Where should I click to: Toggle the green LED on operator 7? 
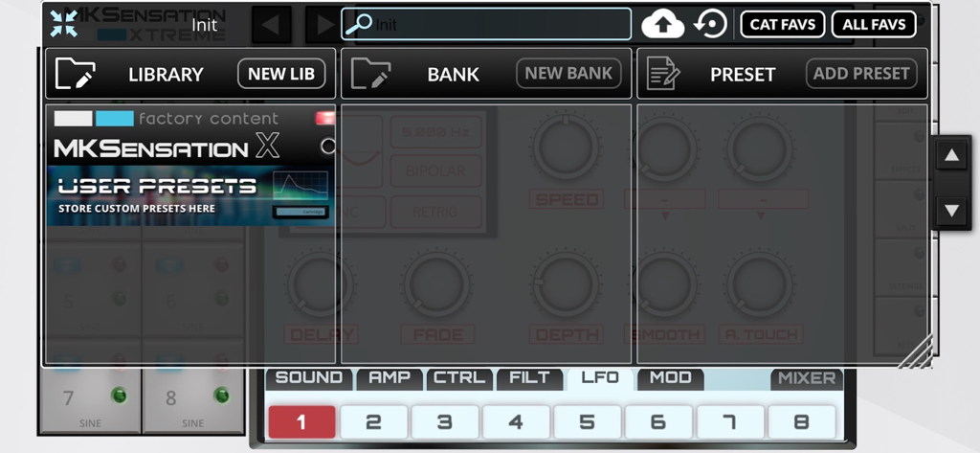pyautogui.click(x=118, y=395)
